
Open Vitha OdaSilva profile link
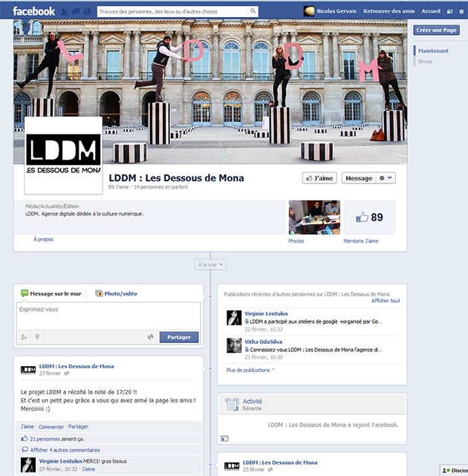pos(263,342)
